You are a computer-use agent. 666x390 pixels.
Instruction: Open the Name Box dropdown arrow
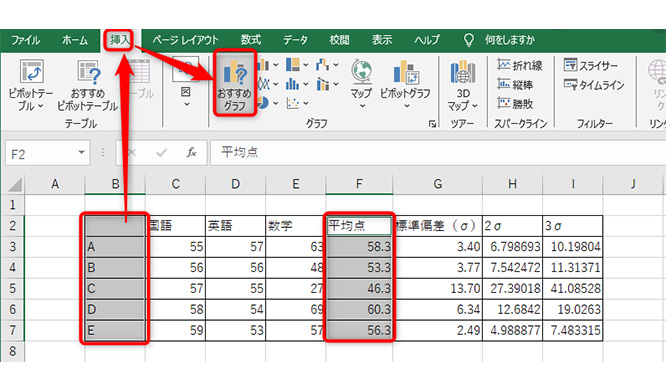[x=81, y=153]
